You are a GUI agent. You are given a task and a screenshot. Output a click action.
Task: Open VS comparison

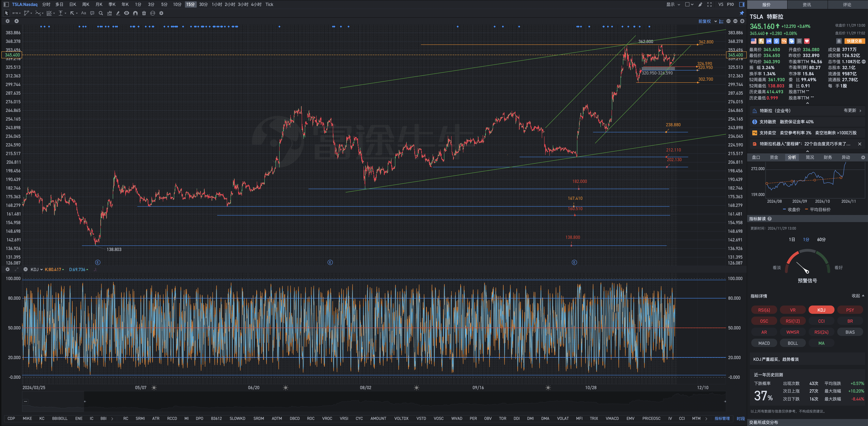point(721,4)
